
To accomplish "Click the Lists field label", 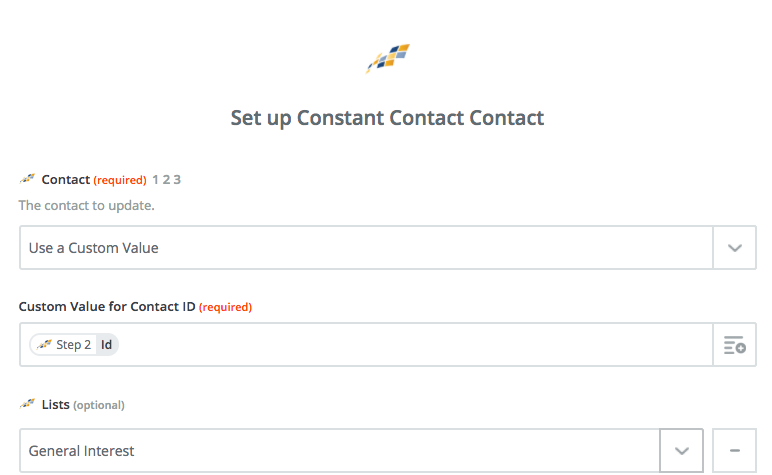I will pyautogui.click(x=55, y=405).
